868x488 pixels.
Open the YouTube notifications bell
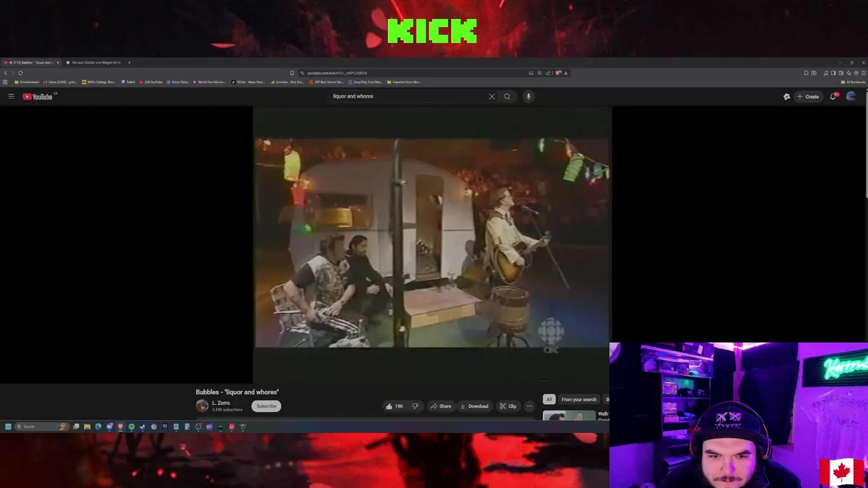point(833,96)
